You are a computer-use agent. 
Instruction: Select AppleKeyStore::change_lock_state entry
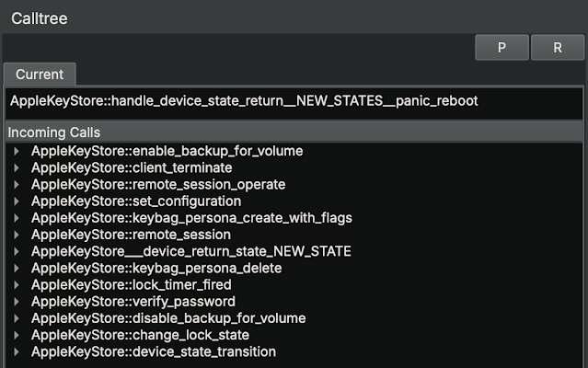(x=140, y=335)
